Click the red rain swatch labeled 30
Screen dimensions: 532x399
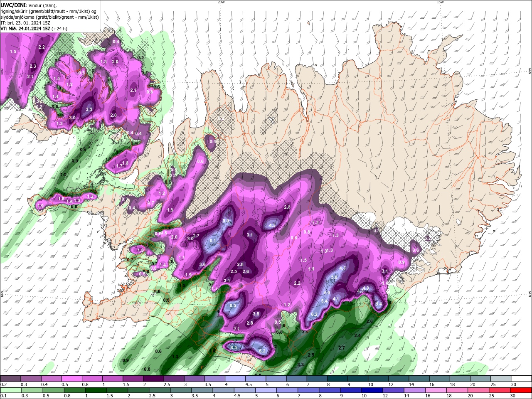520,390
